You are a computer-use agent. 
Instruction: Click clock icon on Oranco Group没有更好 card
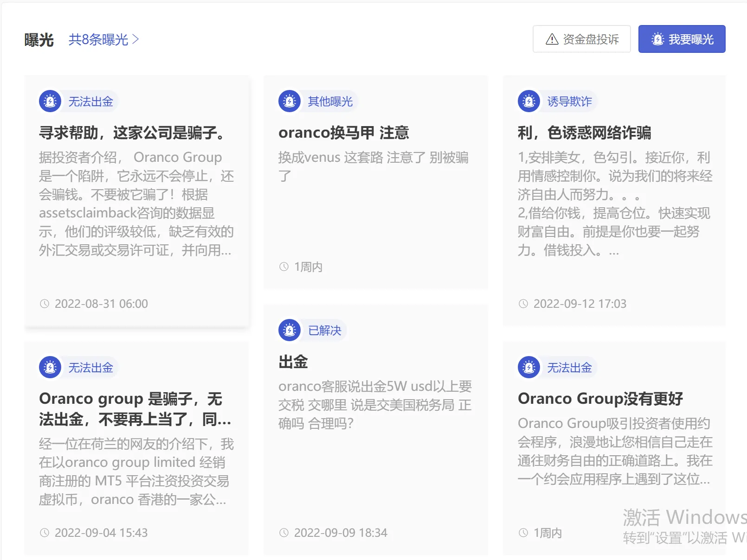pyautogui.click(x=523, y=533)
